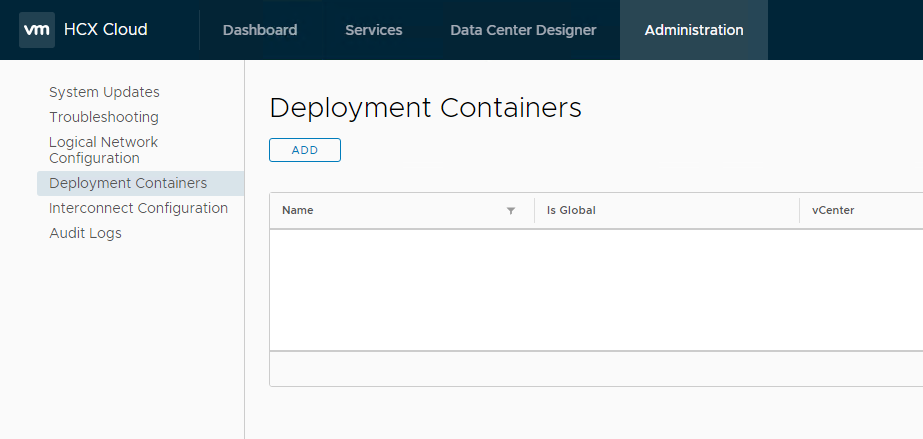Open System Updates in the sidebar
Viewport: 923px width, 439px height.
tap(104, 92)
